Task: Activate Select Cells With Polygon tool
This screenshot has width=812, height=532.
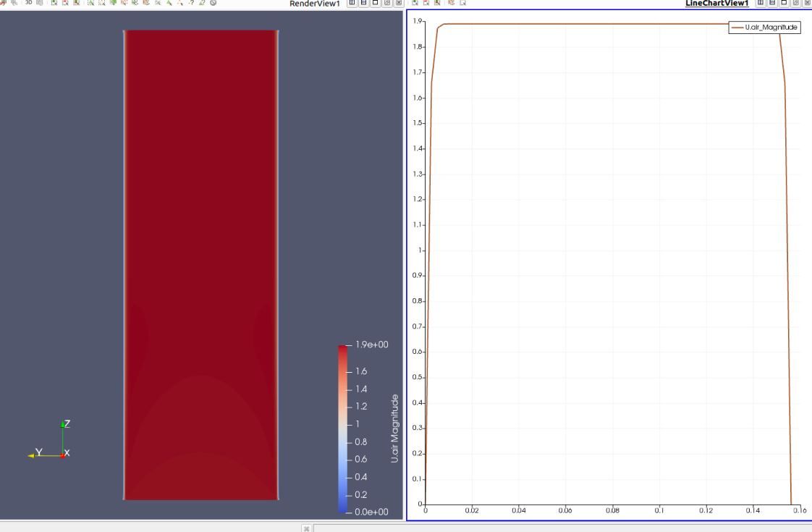Action: (135, 3)
